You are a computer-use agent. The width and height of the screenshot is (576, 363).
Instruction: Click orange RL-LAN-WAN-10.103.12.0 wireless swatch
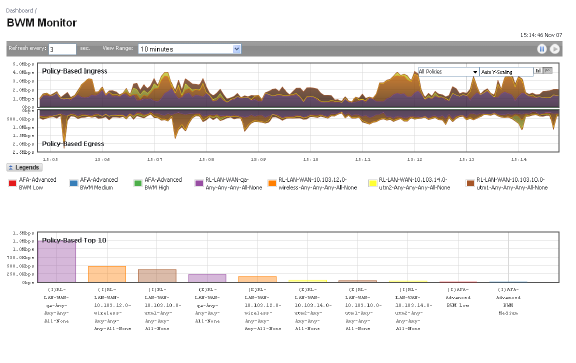272,183
